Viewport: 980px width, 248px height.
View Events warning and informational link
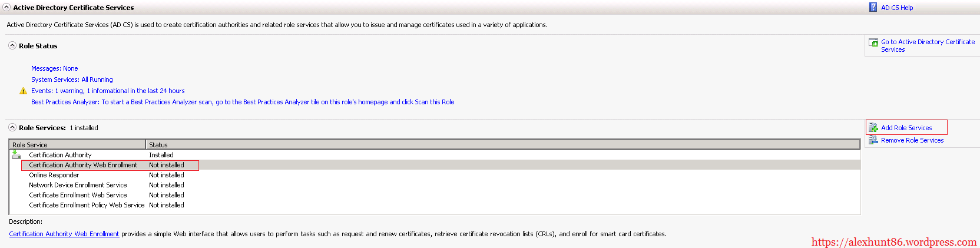tap(108, 91)
